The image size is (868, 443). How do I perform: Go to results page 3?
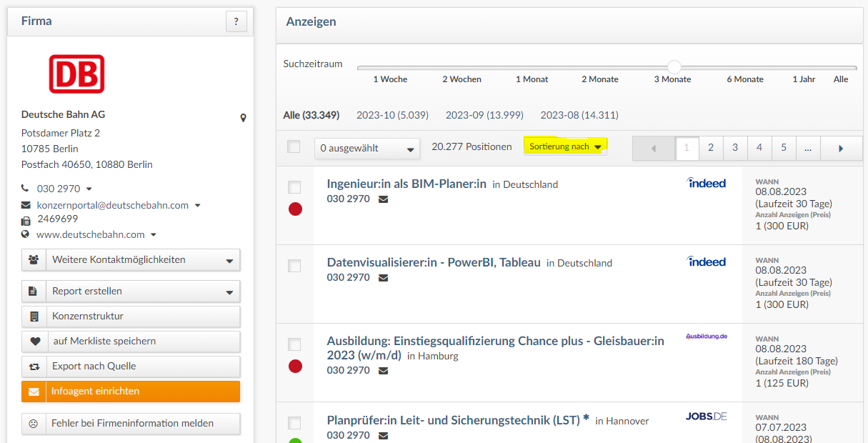(734, 147)
